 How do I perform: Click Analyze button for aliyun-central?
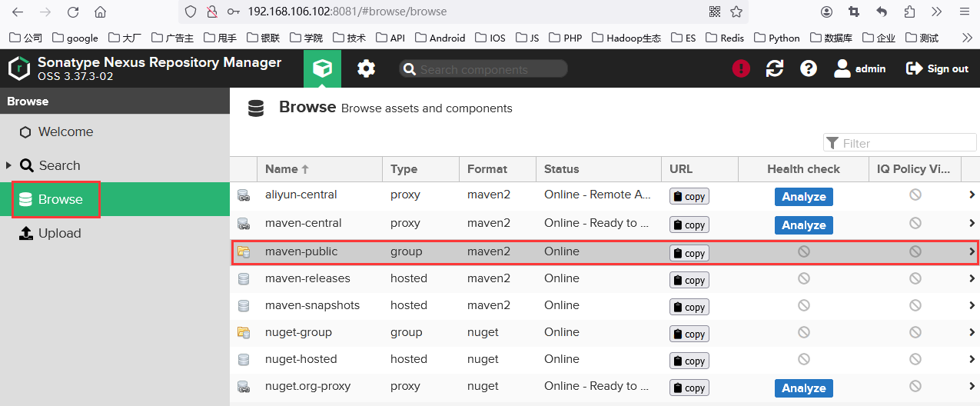point(803,197)
